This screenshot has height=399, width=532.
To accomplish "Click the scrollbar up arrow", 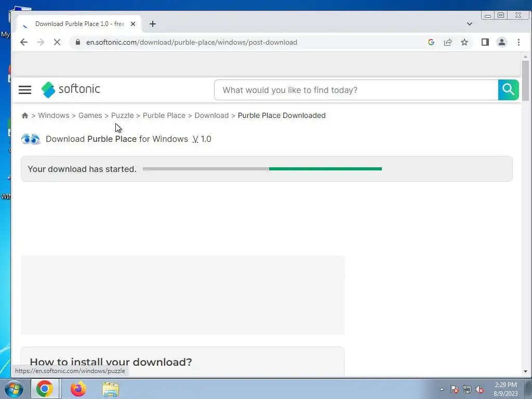I will coord(526,57).
